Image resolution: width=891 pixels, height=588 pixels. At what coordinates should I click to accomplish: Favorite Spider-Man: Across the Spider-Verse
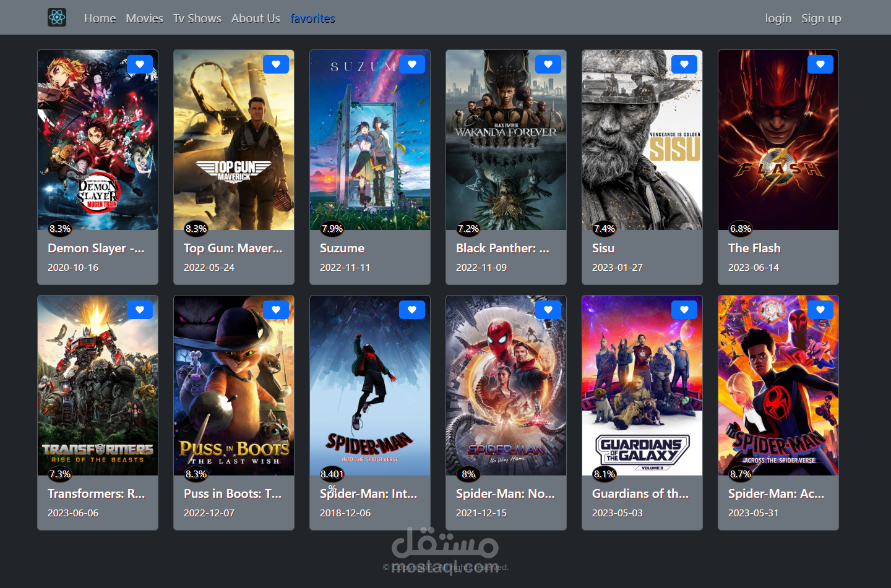[x=820, y=309]
